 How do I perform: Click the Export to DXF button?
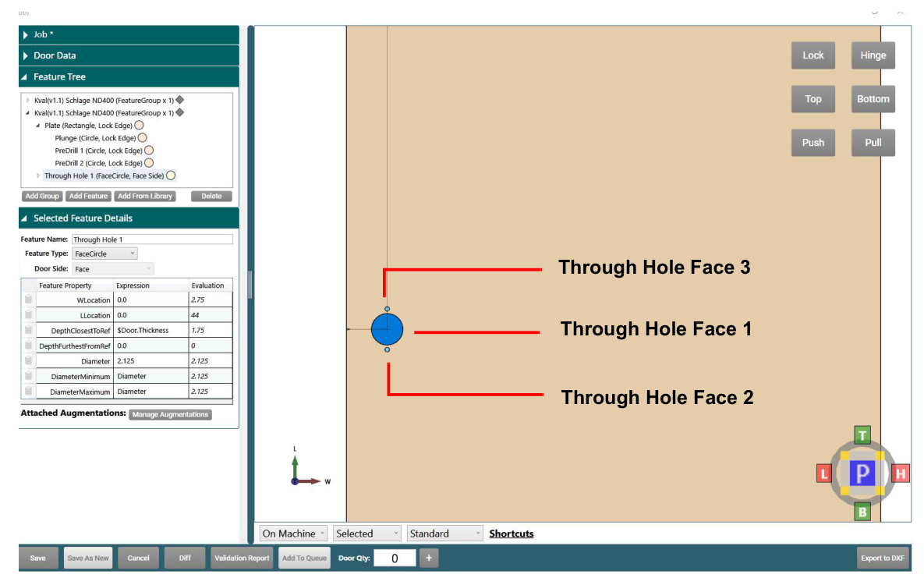pos(882,558)
